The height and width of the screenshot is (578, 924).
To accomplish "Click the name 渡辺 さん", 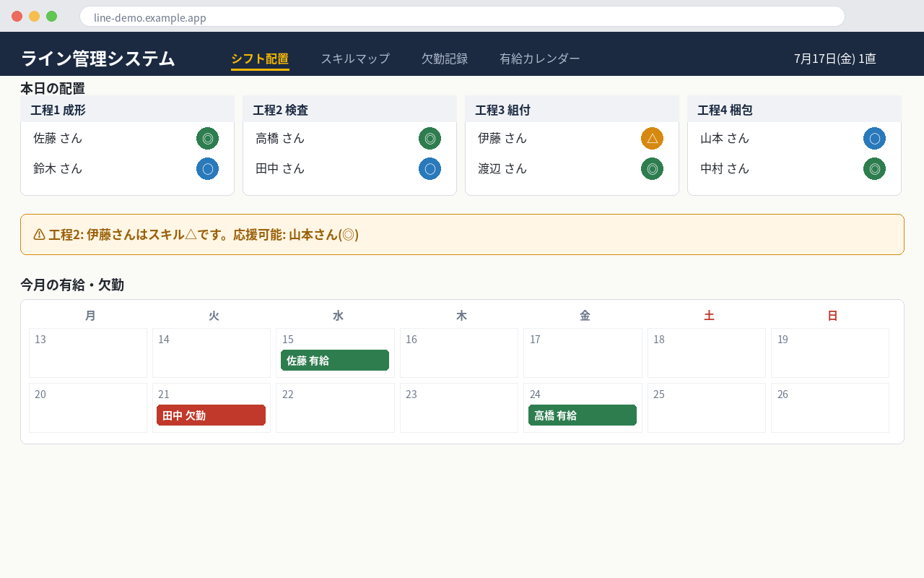I will click(502, 168).
